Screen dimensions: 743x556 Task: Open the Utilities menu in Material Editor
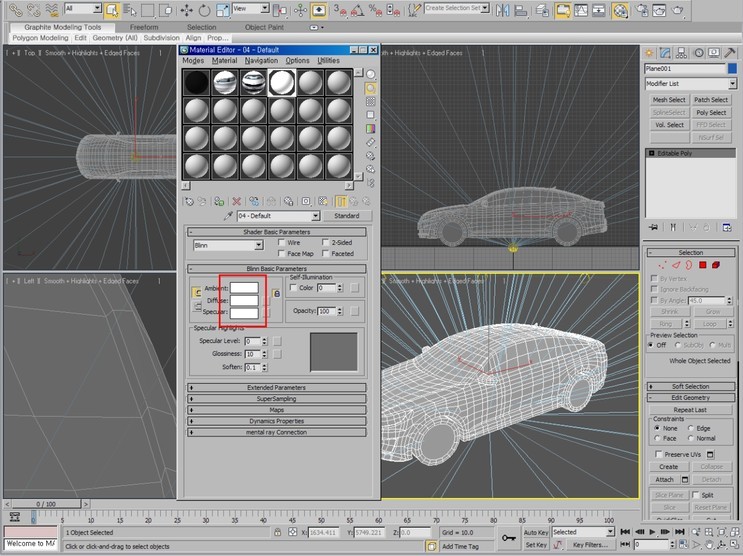tap(328, 61)
